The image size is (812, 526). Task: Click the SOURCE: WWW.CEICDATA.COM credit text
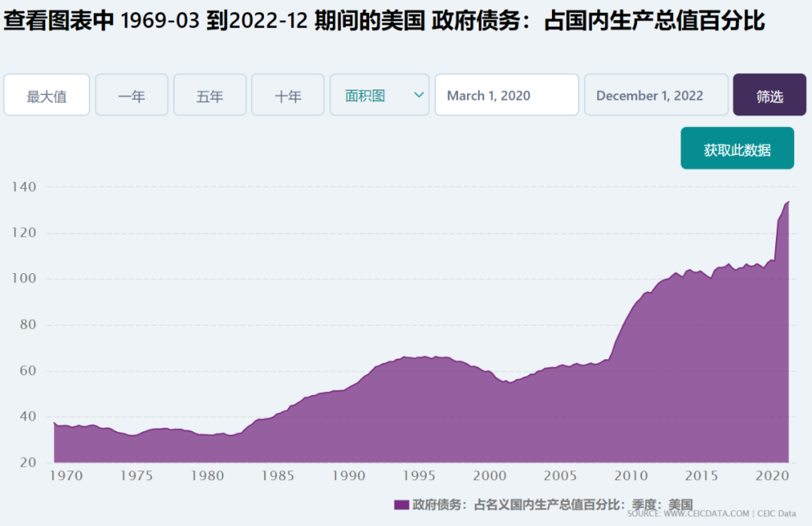[x=688, y=513]
